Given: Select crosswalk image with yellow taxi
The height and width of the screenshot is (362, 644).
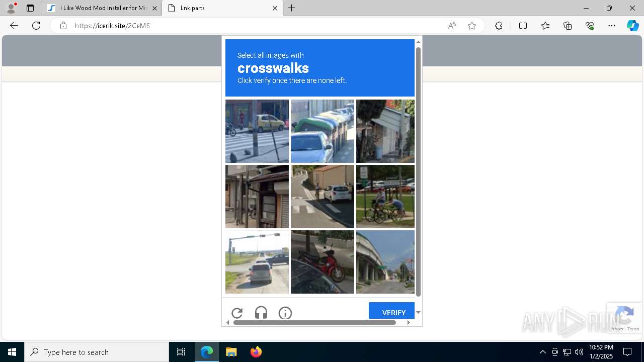Looking at the screenshot, I should (x=257, y=131).
